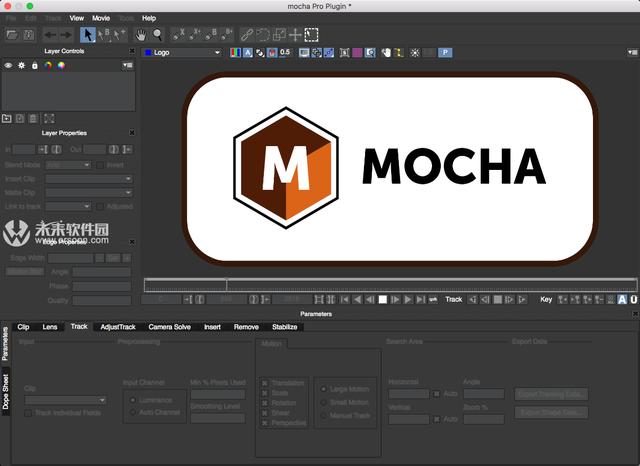Click the group layer folder icon

[x=7, y=119]
